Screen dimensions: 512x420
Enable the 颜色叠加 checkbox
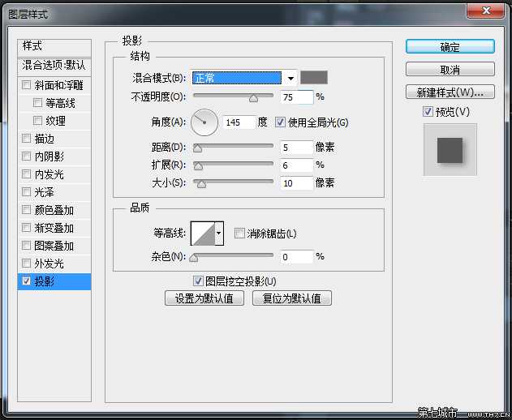coord(26,210)
